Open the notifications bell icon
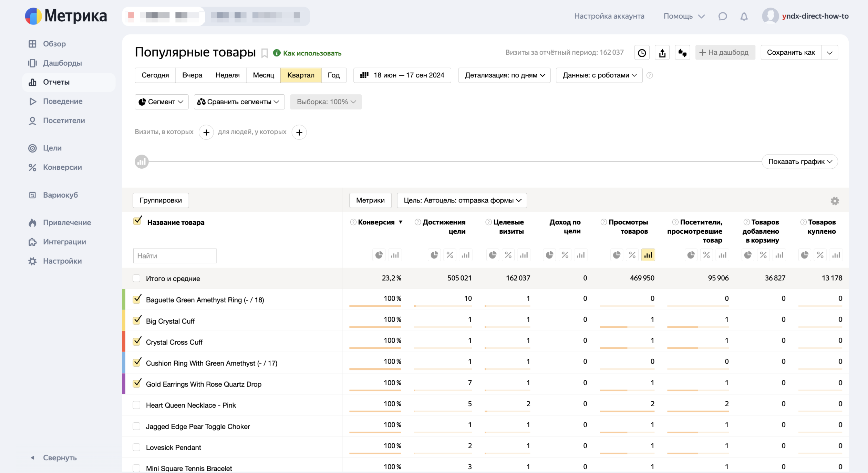The height and width of the screenshot is (473, 868). (x=744, y=16)
